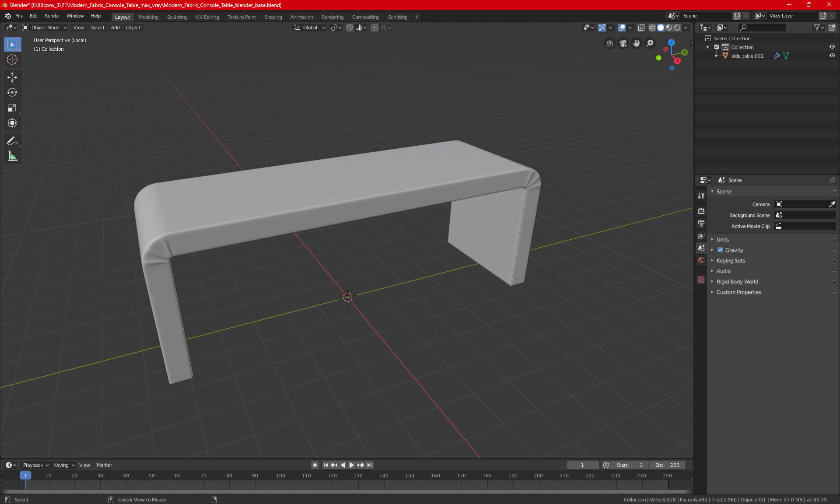840x504 pixels.
Task: Click the Z axis on navigation gizmo
Action: (671, 42)
